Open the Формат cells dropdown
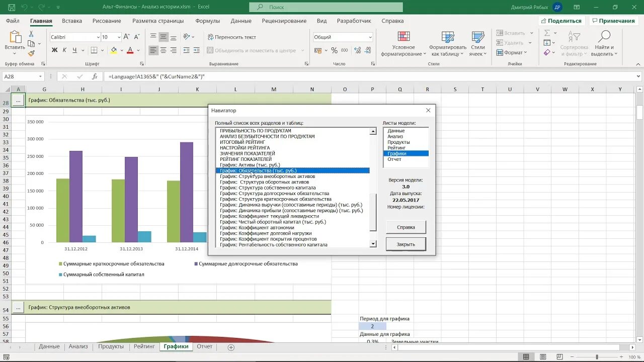The height and width of the screenshot is (362, 644). [512, 53]
